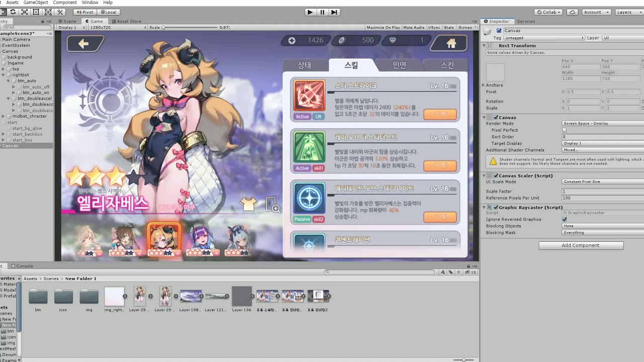Select the combined Transform tool
This screenshot has width=644, height=362.
(x=48, y=12)
